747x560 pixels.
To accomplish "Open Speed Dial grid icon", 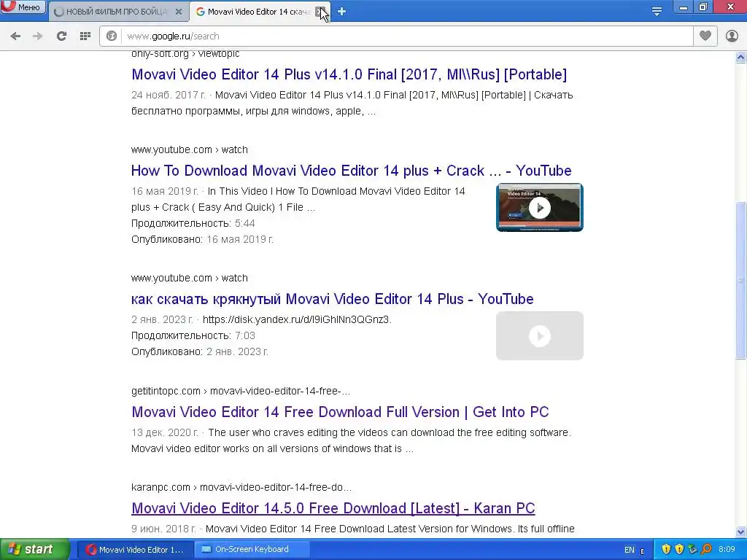I will tap(85, 36).
